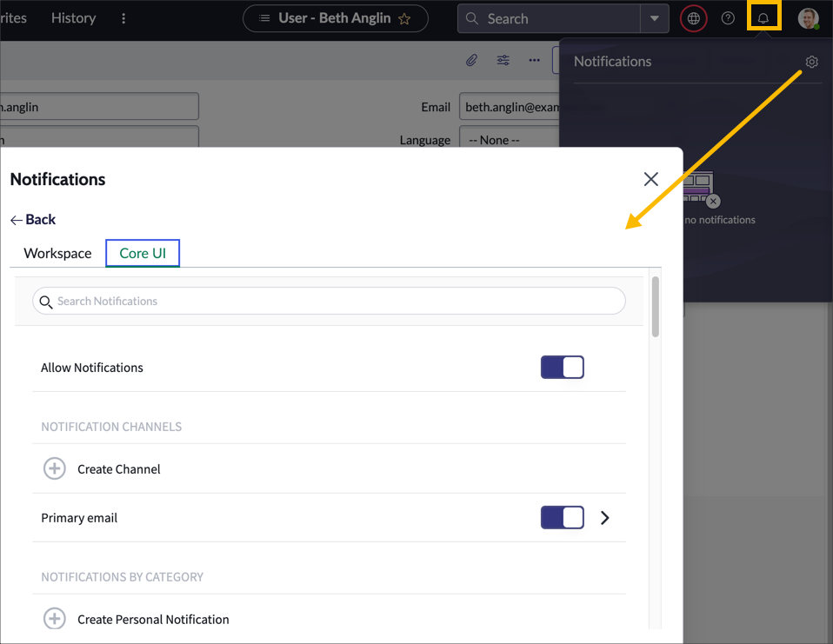Select the Core UI tab

pos(143,254)
